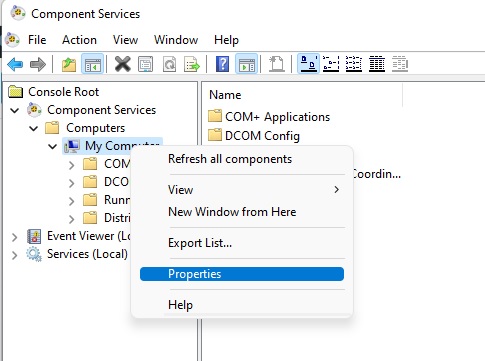Click the blue Help question mark icon

222,64
